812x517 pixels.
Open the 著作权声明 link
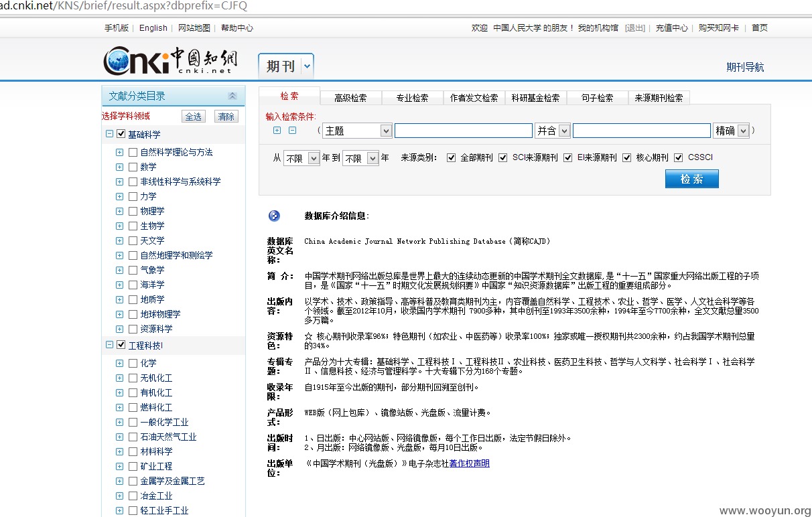click(x=470, y=463)
